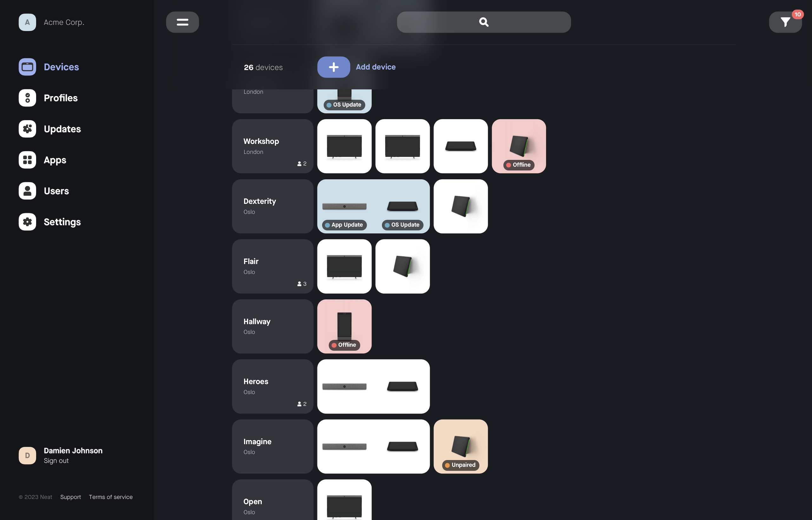Viewport: 812px width, 520px height.
Task: Click the hamburger menu button
Action: (x=182, y=22)
